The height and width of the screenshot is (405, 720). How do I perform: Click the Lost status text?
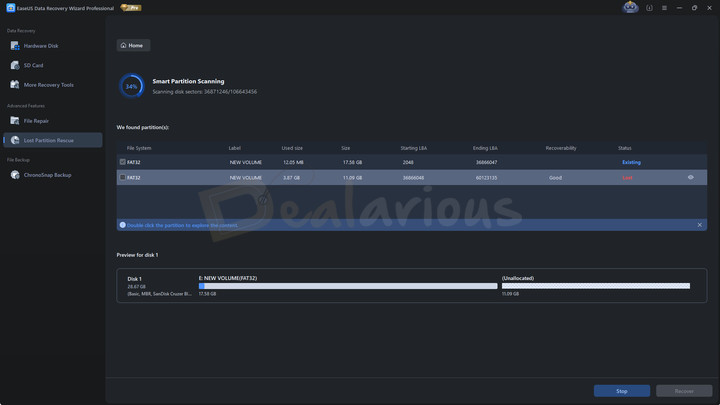pos(627,178)
